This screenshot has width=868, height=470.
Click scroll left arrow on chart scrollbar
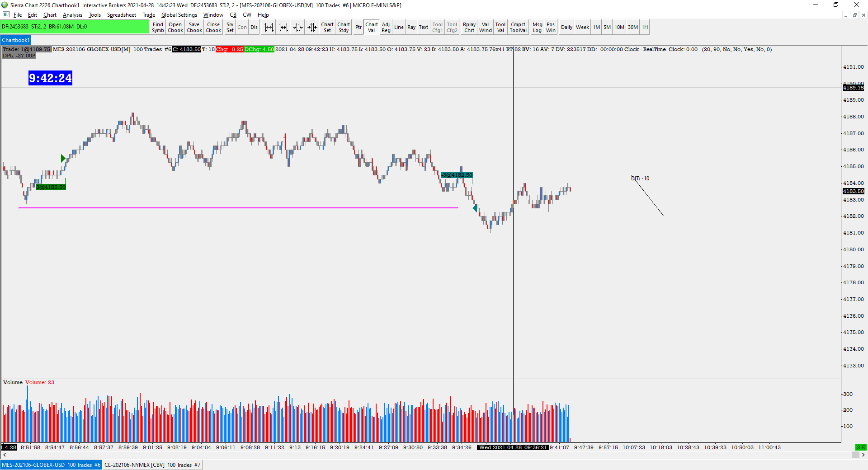coord(5,455)
